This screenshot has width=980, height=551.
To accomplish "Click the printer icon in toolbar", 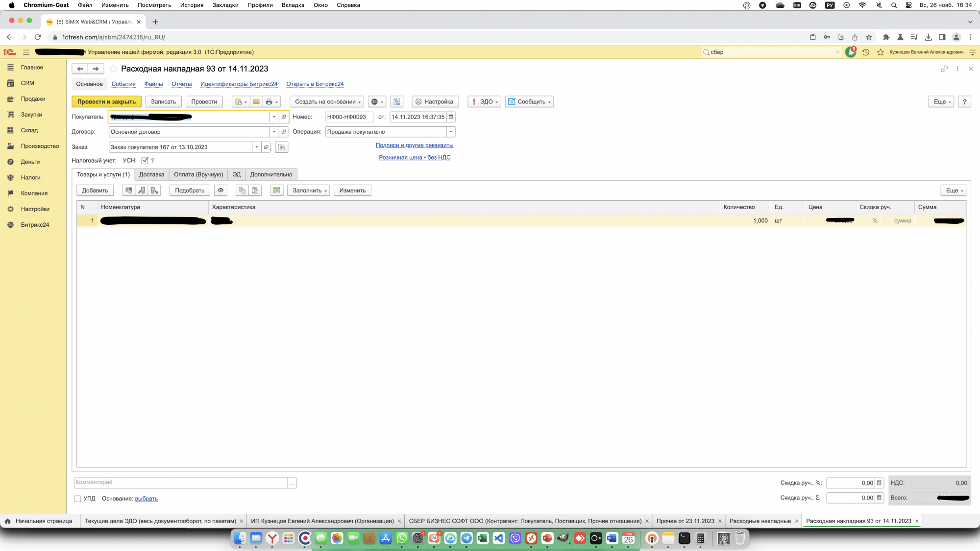I will tap(269, 102).
